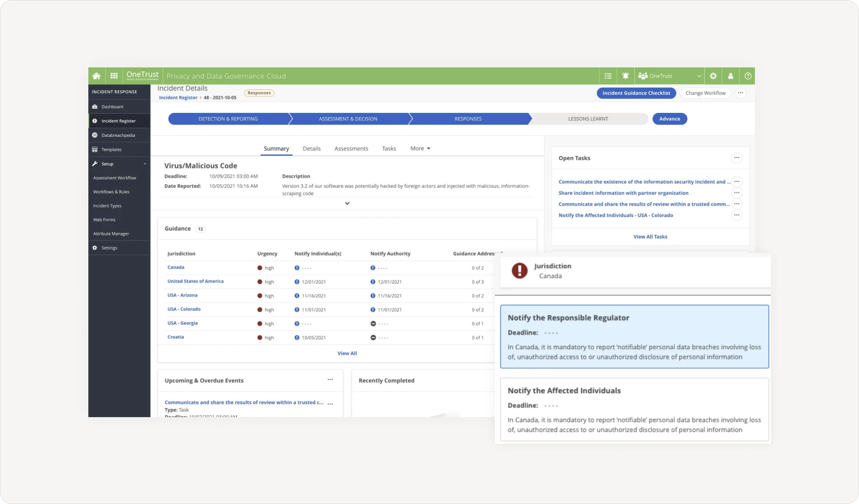Expand the OneTrust organization dropdown
Image resolution: width=859 pixels, height=504 pixels.
coord(670,76)
